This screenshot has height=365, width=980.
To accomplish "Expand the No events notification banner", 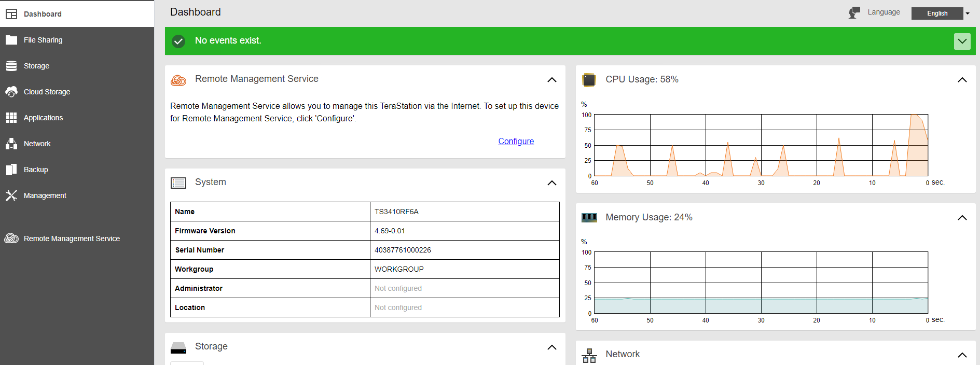I will [962, 41].
